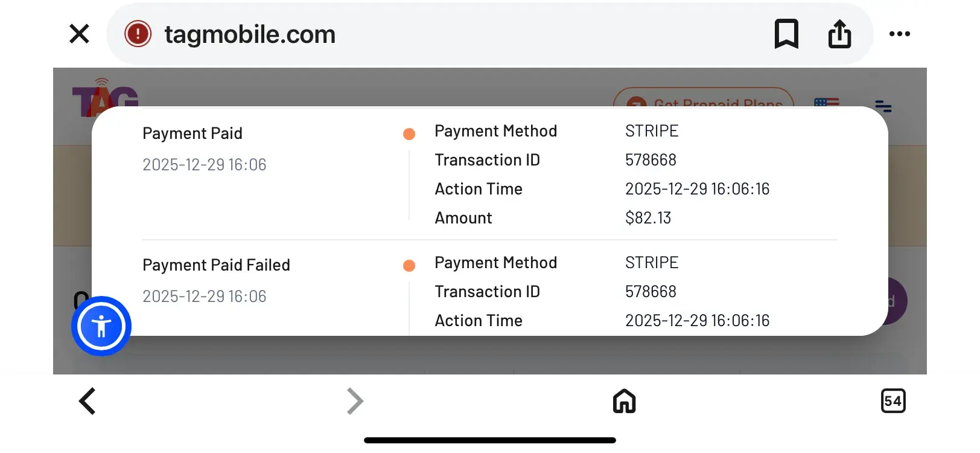Open the tab switcher showing 54 tabs
980x453 pixels.
(x=893, y=401)
